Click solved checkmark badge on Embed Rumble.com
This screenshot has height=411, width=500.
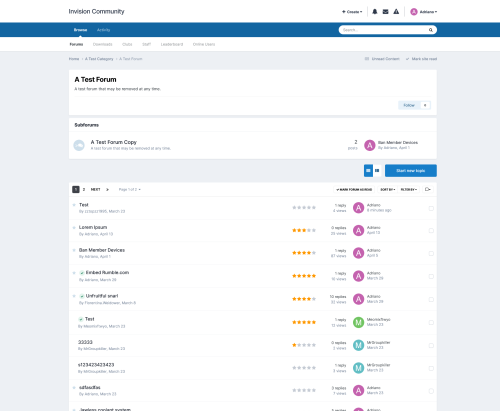(x=82, y=273)
